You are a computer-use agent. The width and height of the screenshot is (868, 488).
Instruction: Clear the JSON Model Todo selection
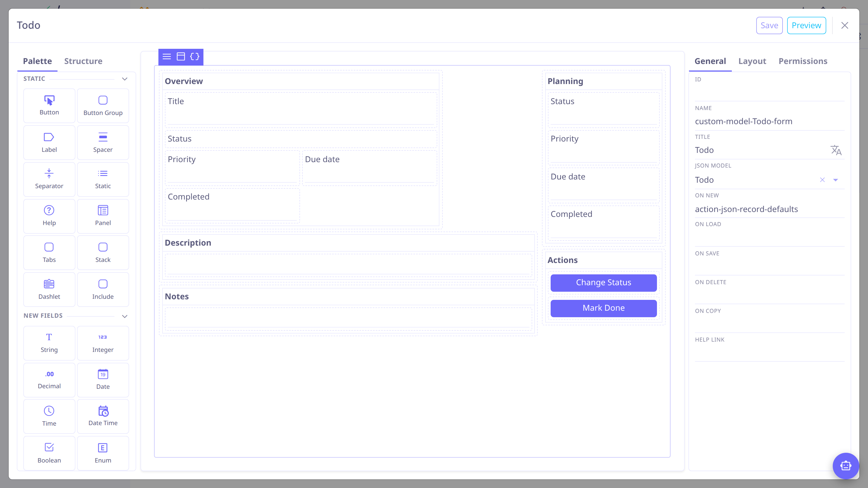[822, 180]
